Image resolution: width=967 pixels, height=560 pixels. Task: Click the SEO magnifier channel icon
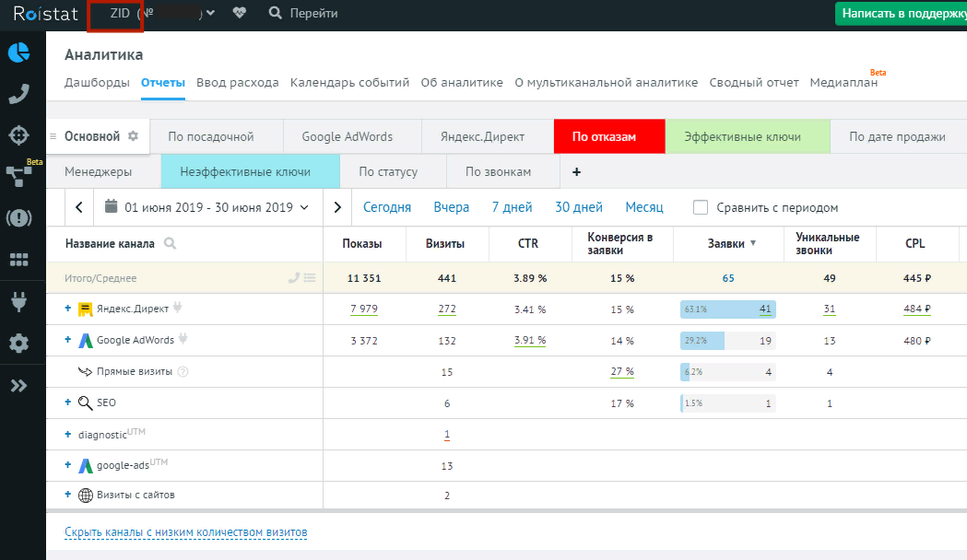coord(85,403)
